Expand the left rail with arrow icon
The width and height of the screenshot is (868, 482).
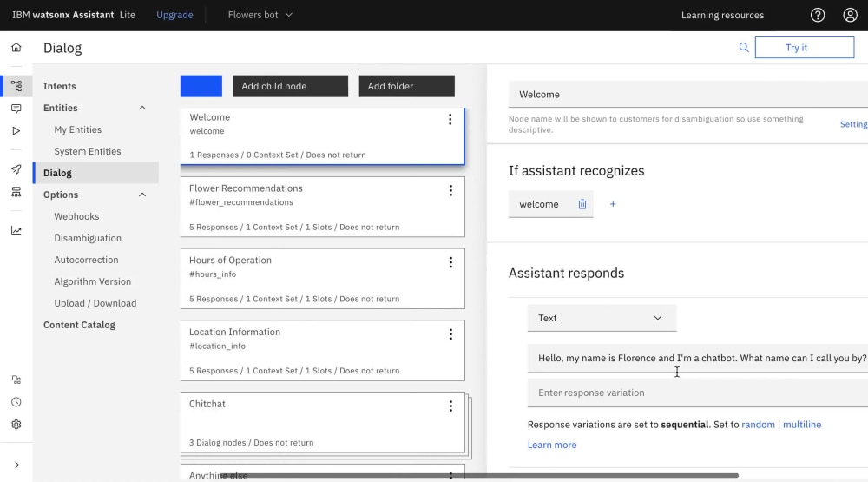tap(16, 465)
